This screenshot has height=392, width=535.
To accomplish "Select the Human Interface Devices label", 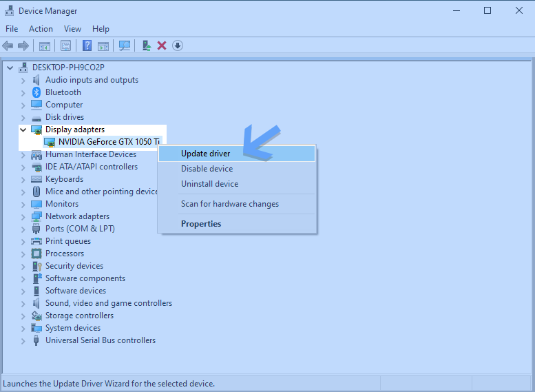I will click(91, 154).
